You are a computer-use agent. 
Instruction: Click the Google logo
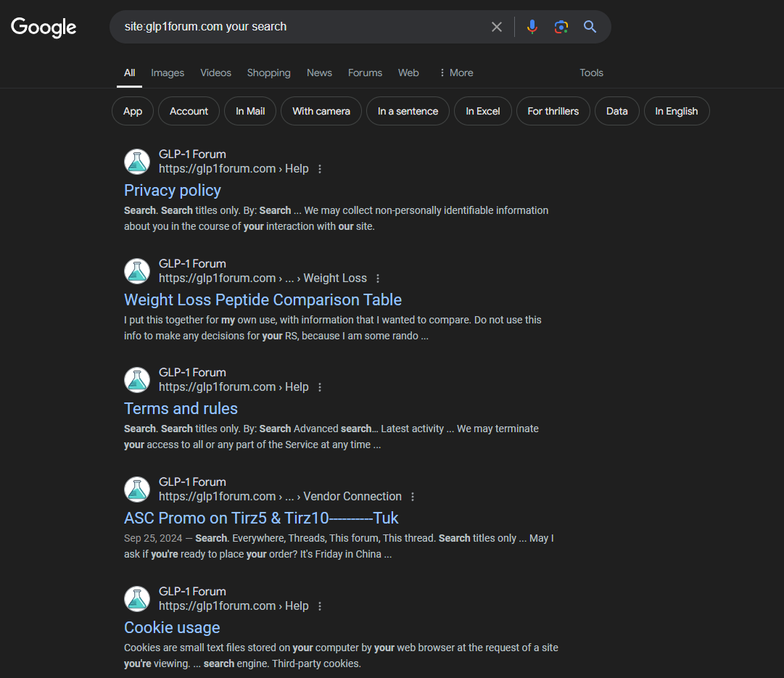44,27
